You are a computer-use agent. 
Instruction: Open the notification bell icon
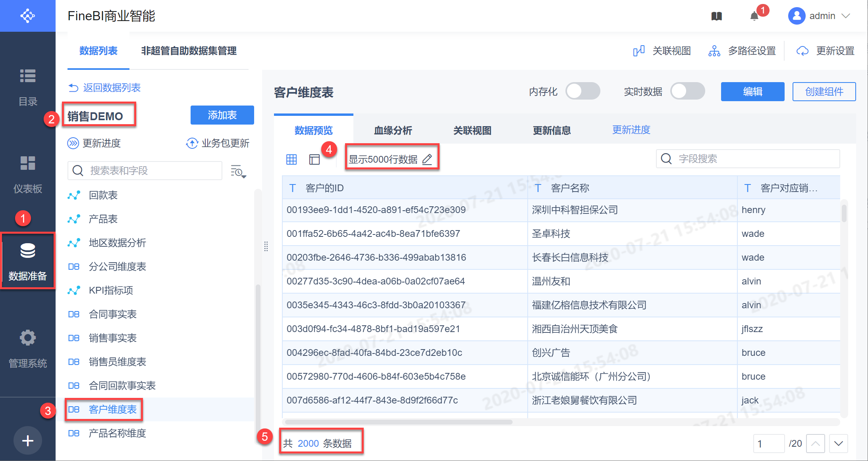754,16
